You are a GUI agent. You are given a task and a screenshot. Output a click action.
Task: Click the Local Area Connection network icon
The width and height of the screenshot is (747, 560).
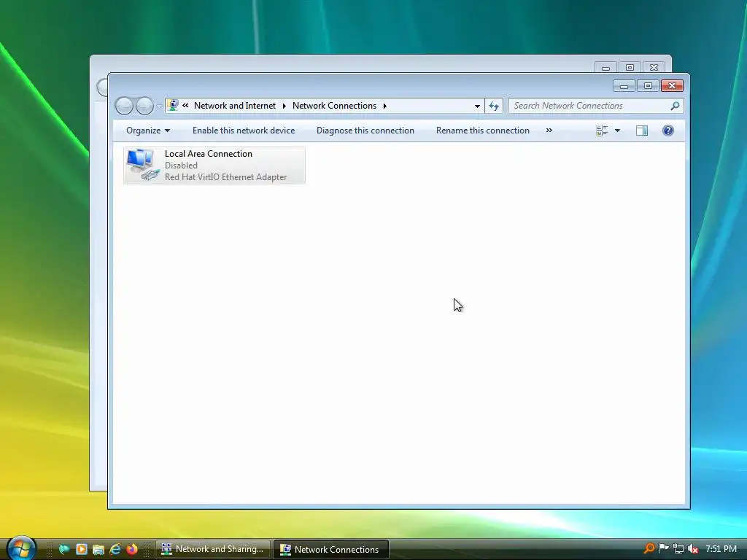142,165
